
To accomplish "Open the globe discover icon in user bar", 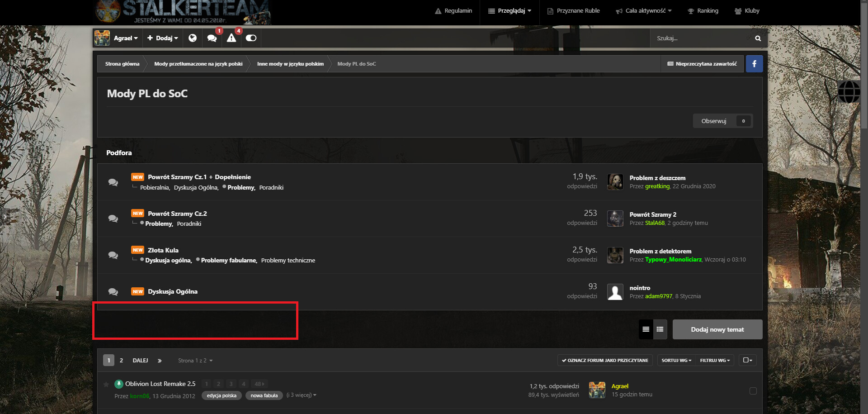I will click(x=193, y=38).
